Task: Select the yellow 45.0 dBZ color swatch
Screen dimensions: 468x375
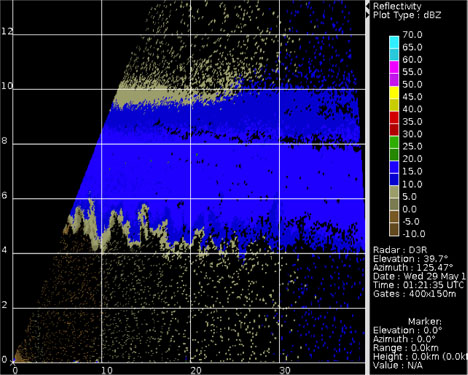Action: (x=394, y=92)
